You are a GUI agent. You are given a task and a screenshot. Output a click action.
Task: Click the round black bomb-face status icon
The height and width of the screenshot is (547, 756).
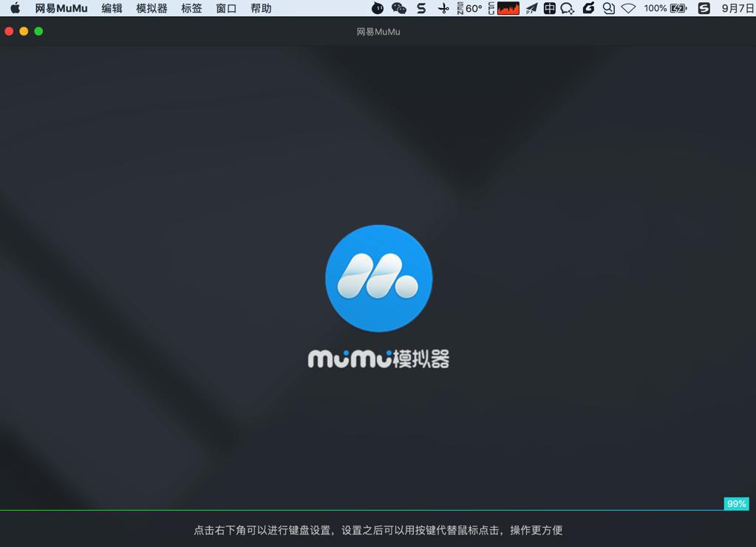click(378, 8)
